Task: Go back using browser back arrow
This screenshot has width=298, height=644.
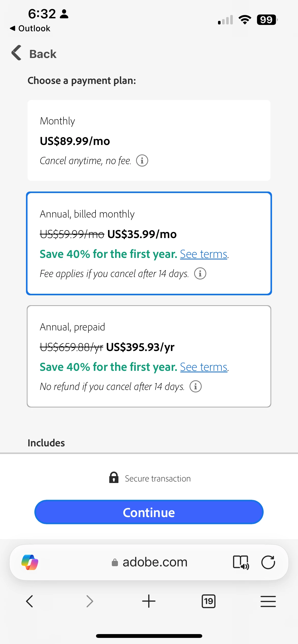Action: tap(30, 601)
